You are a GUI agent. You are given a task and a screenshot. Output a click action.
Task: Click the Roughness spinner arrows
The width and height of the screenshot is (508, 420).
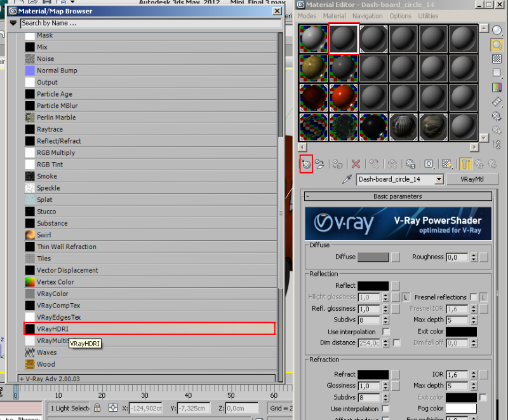tap(474, 257)
